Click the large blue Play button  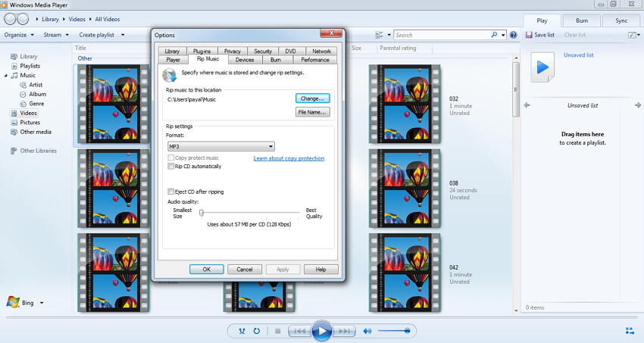[321, 331]
